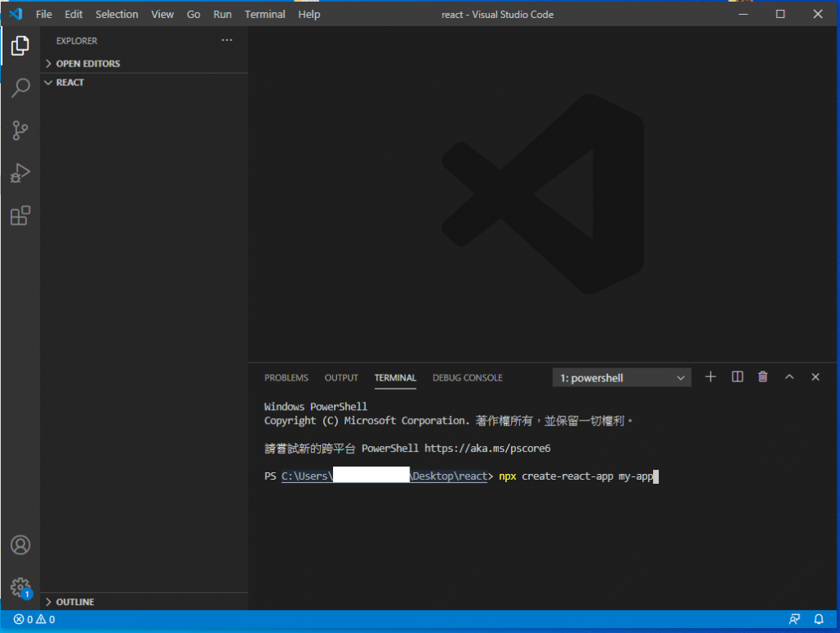Close the VS Code window
This screenshot has height=633, width=840.
(x=818, y=15)
